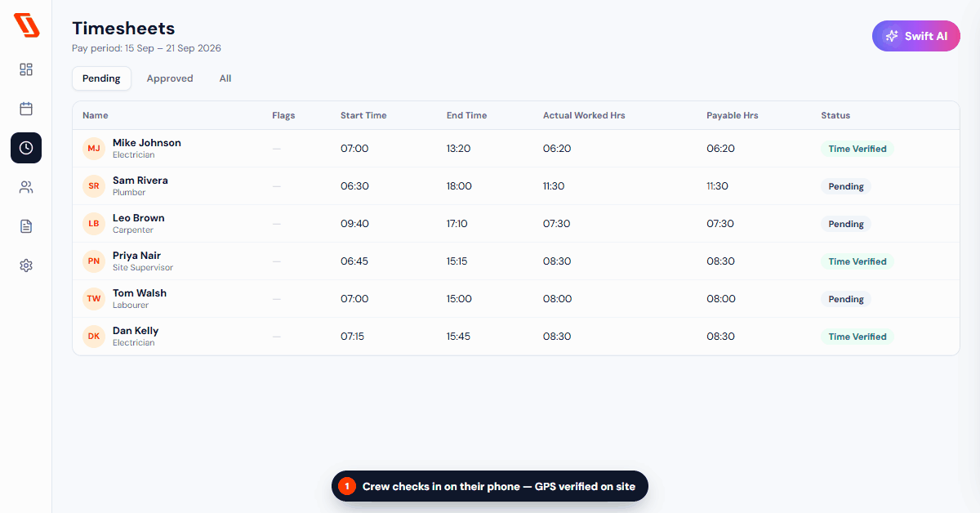The height and width of the screenshot is (513, 980).
Task: Click Sam Rivera's payable hours 11:30
Action: pos(717,186)
